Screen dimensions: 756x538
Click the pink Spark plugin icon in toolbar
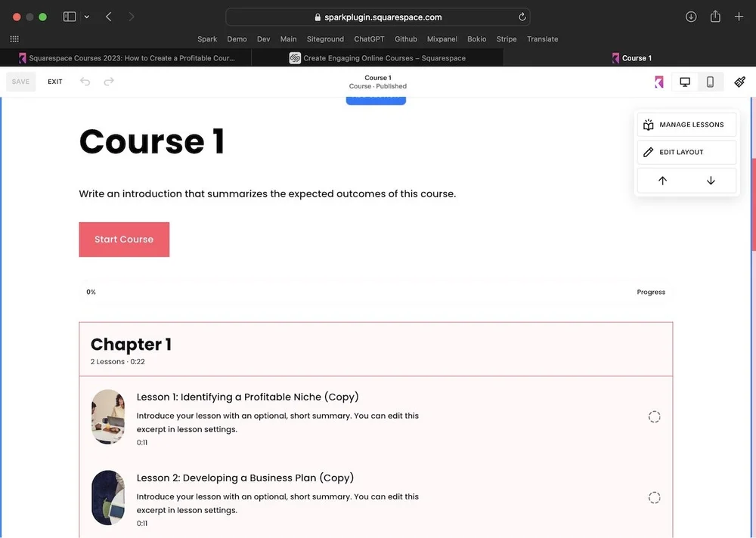click(658, 82)
